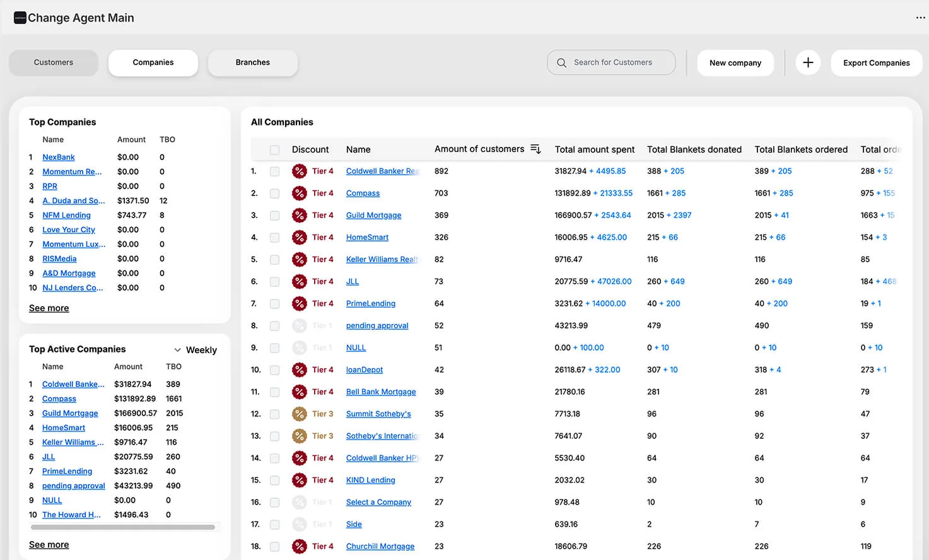Check the HomeSmart row checkbox
The width and height of the screenshot is (929, 560).
tap(274, 238)
